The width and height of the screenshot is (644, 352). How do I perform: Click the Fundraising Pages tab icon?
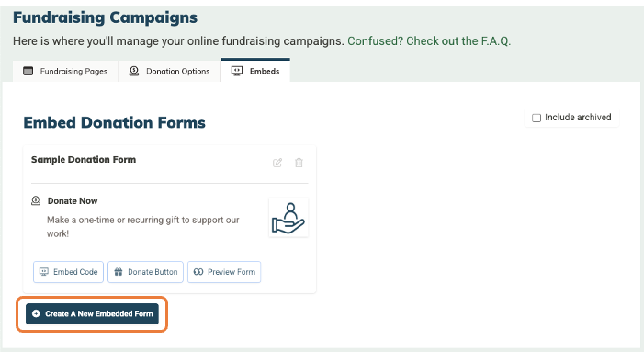28,71
